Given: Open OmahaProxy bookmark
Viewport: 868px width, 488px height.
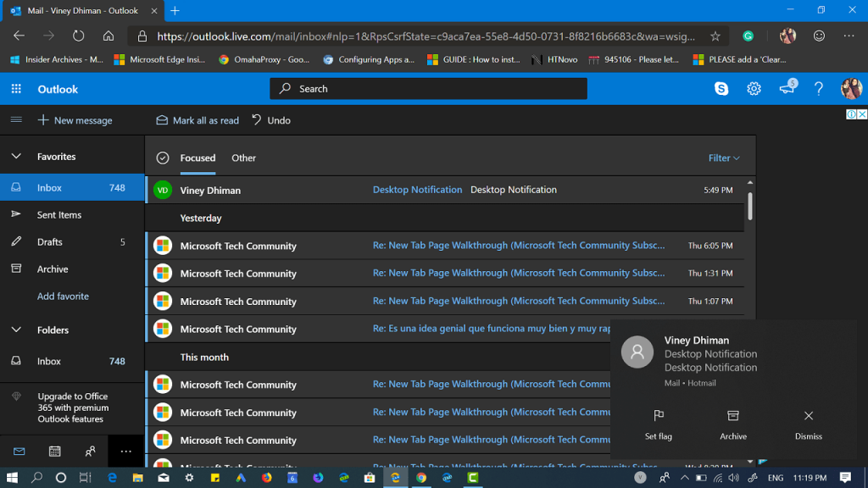Looking at the screenshot, I should point(264,59).
